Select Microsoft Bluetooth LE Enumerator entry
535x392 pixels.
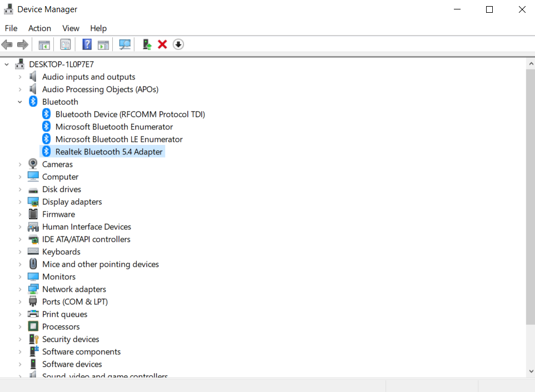point(119,139)
